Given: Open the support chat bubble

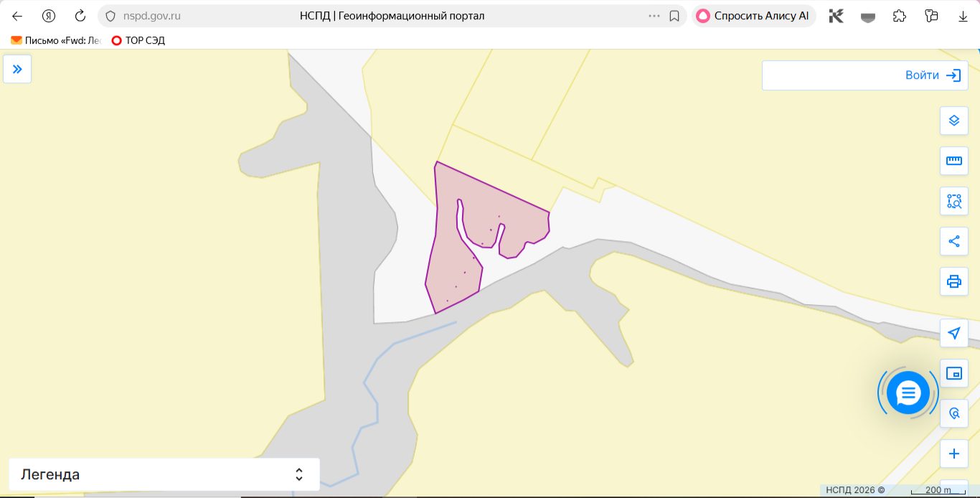Looking at the screenshot, I should (908, 393).
